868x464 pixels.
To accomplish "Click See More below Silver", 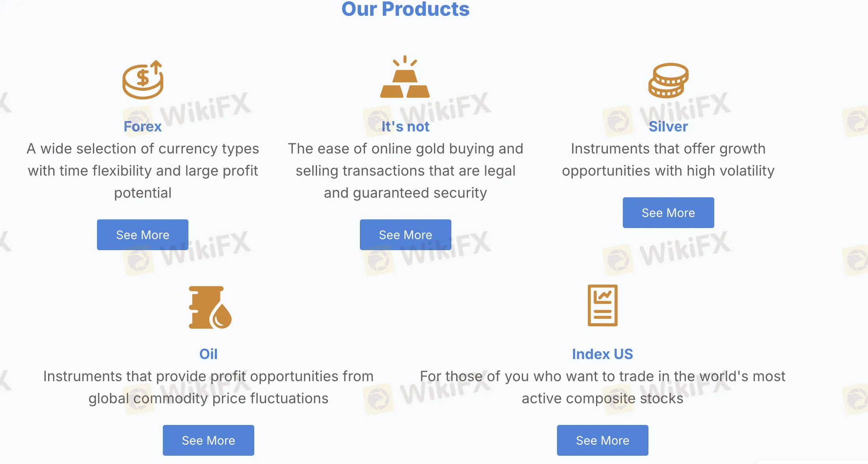I will [669, 213].
